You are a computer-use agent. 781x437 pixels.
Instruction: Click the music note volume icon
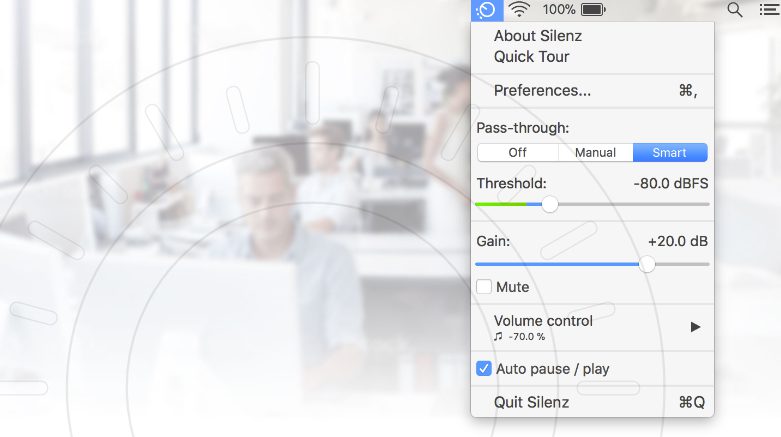pyautogui.click(x=498, y=337)
